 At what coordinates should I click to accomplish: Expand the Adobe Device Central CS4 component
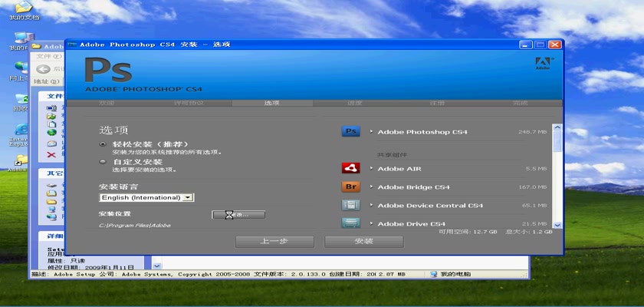point(371,205)
